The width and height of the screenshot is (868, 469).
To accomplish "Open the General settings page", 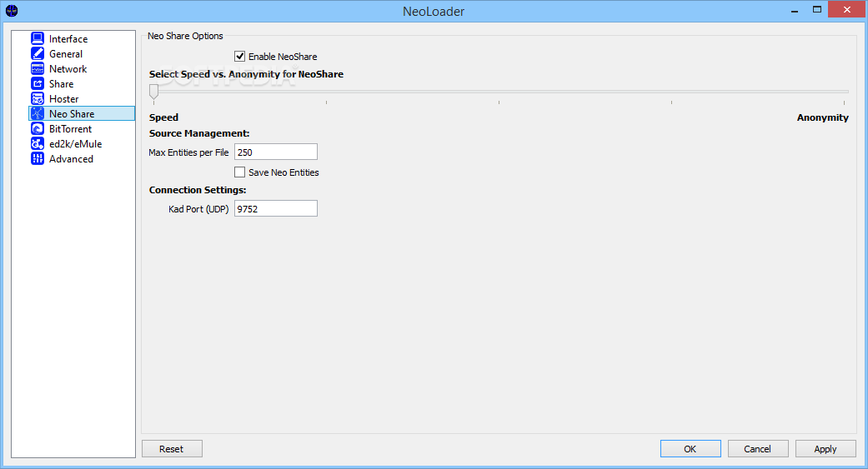I will point(66,53).
